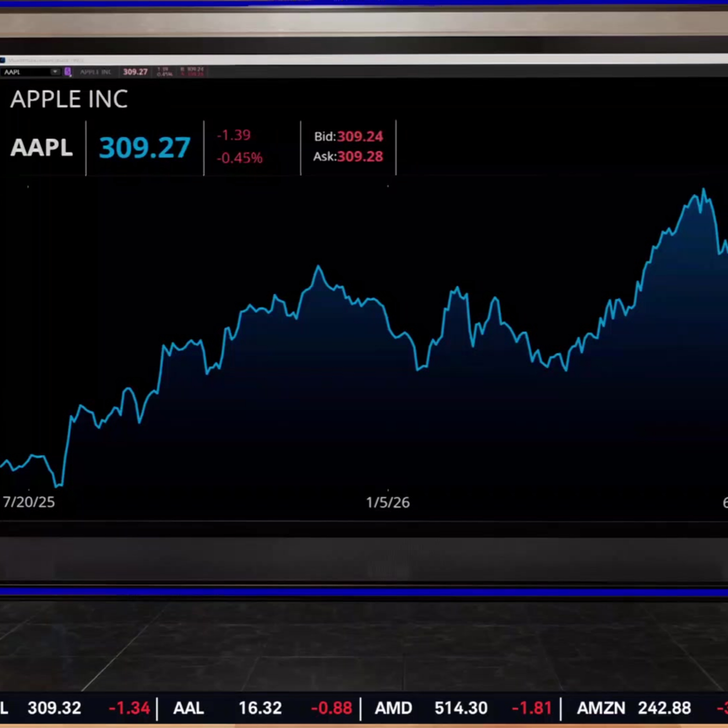728x728 pixels.
Task: Click the bold AAPL ticker label
Action: point(41,147)
